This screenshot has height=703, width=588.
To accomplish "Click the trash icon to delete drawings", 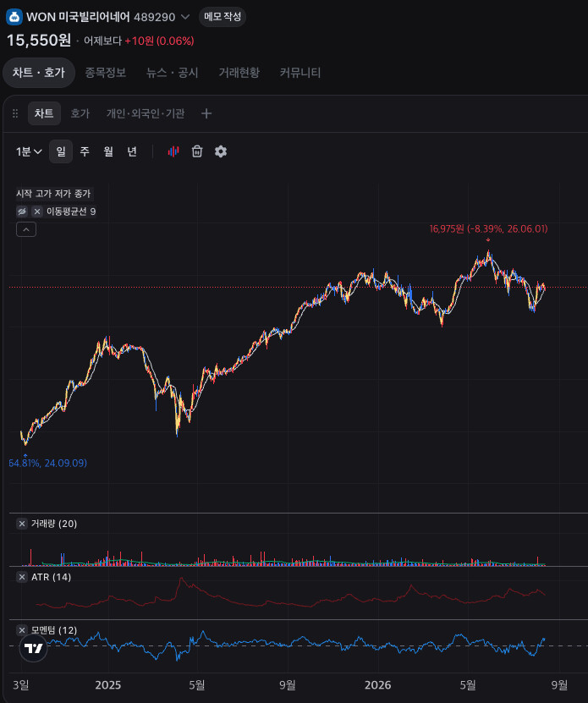I will pos(197,151).
